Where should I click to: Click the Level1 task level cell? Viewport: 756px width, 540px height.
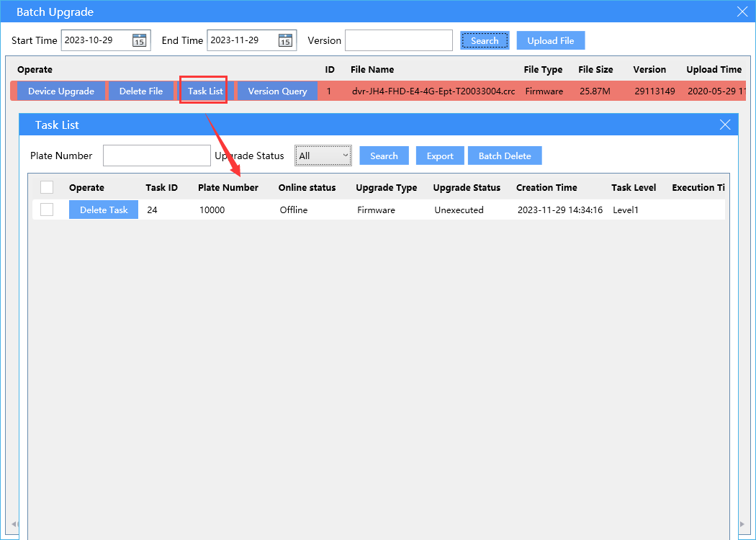pos(626,210)
